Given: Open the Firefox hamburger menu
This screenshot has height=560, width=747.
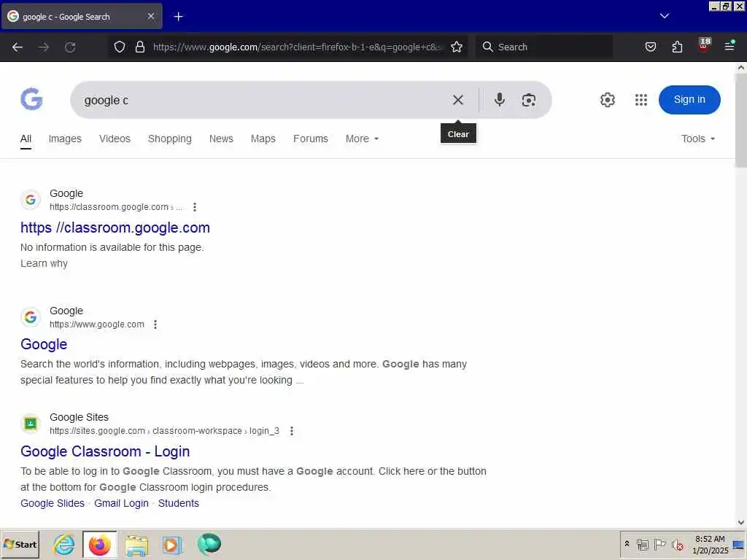Looking at the screenshot, I should pyautogui.click(x=729, y=46).
